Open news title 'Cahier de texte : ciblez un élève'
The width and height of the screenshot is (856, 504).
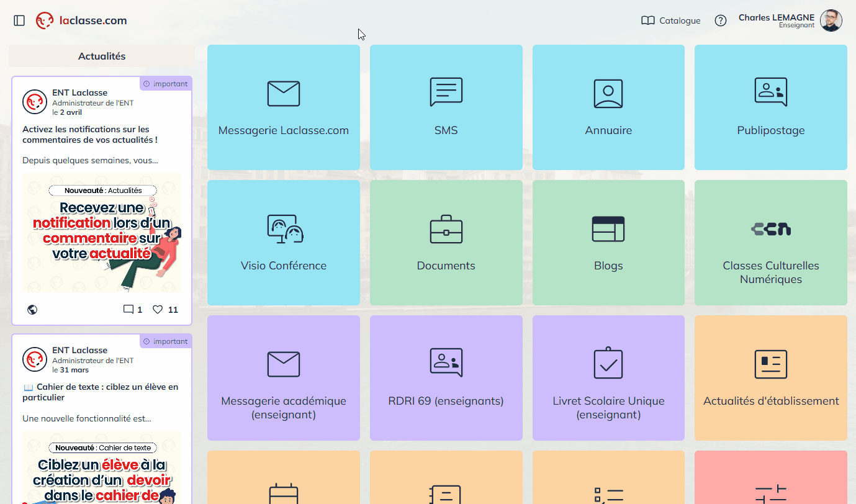(101, 392)
